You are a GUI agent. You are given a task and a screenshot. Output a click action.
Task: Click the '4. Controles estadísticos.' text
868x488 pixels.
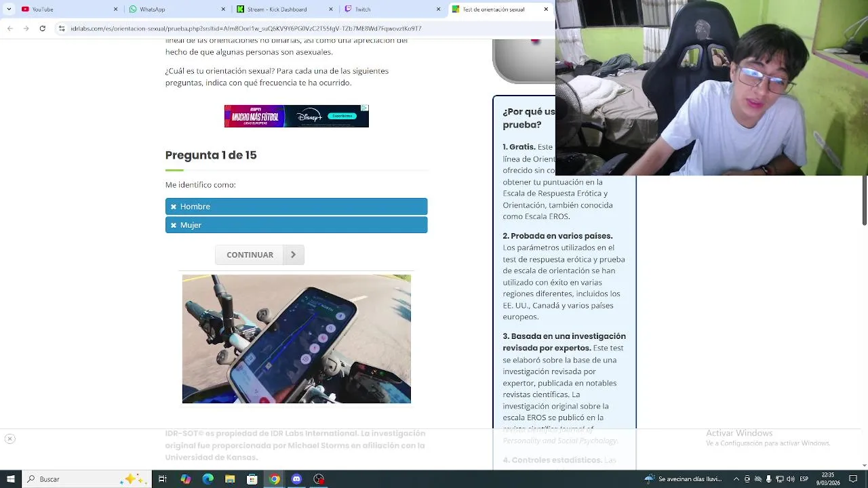tap(552, 460)
